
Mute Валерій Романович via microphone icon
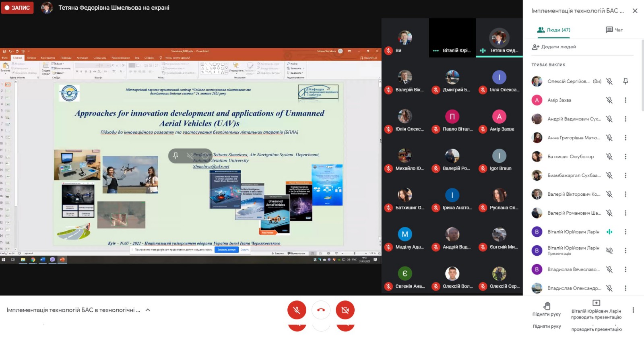tap(609, 213)
